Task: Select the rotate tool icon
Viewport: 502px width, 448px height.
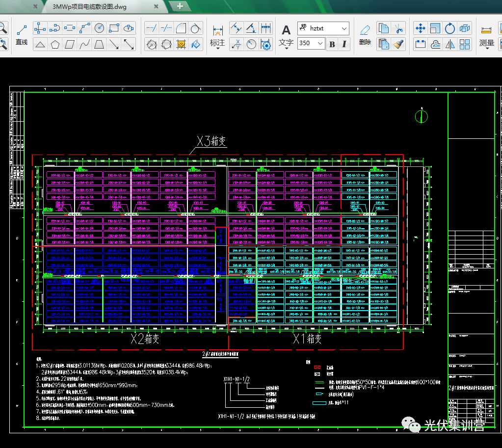Action: coord(450,28)
